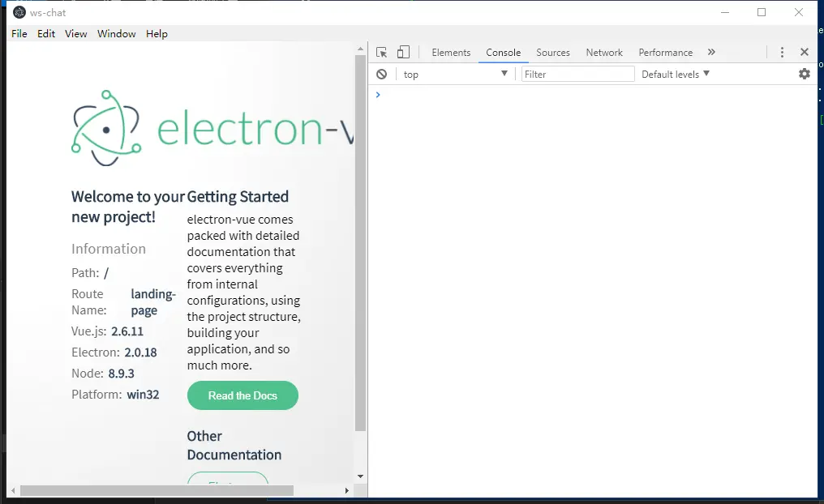Switch to the Elements tab
The image size is (824, 504).
[451, 53]
